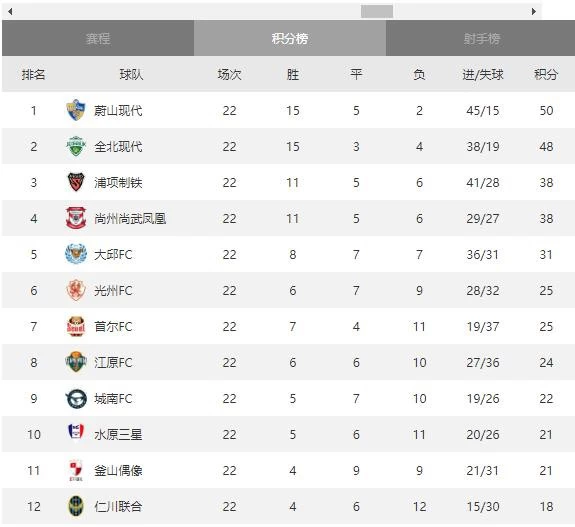Open the 浦项制铁 club badge
Screen dimensions: 575x527
[x=76, y=182]
